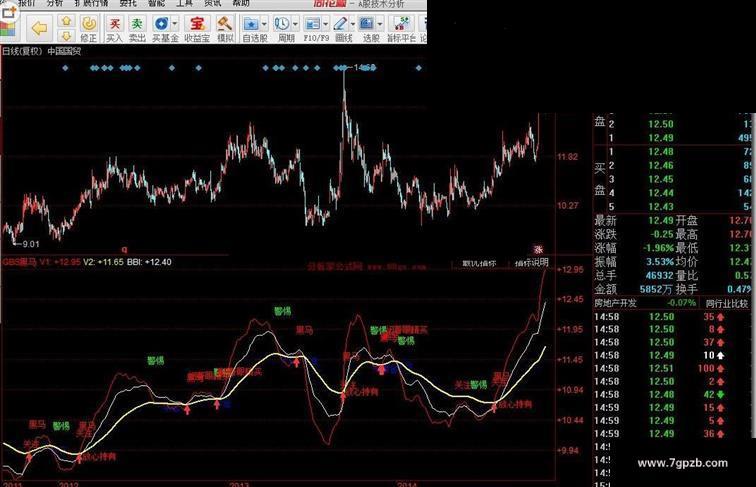Image resolution: width=756 pixels, height=487 pixels.
Task: Click the 涨幅 -1.96% value
Action: tap(658, 248)
